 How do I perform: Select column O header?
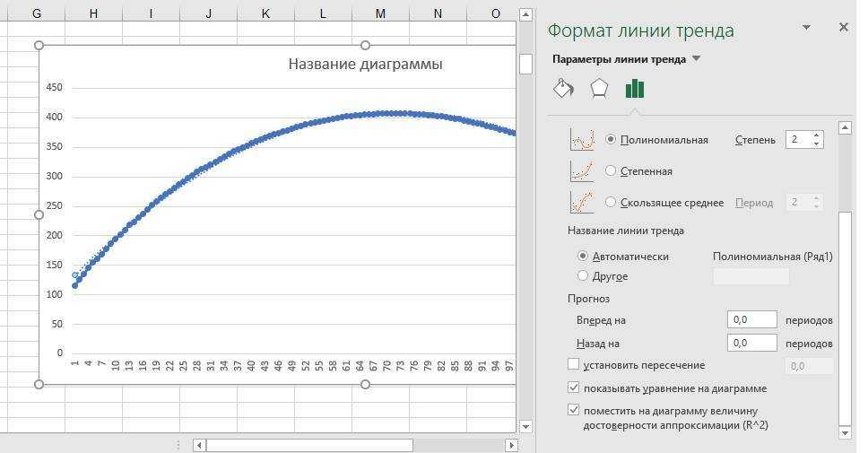[x=492, y=13]
